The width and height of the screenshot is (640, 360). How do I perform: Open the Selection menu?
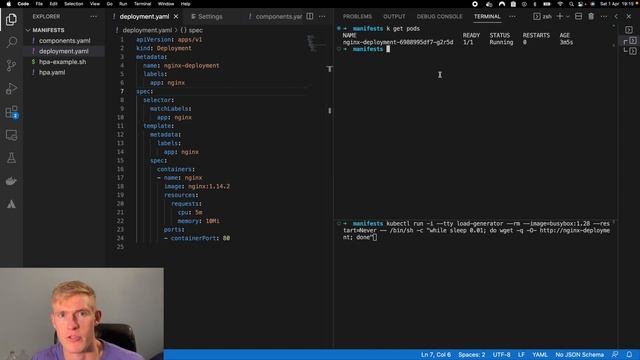[74, 4]
